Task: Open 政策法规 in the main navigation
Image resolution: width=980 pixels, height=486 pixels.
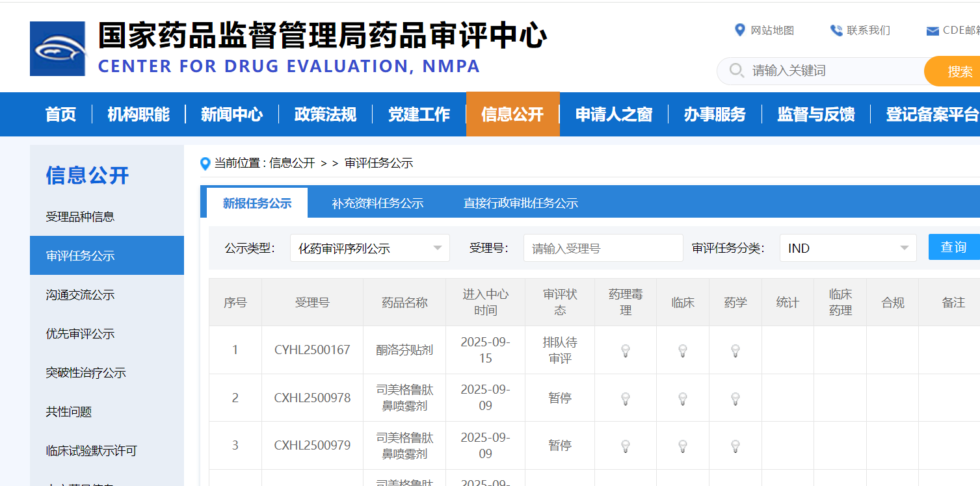Action: (326, 114)
